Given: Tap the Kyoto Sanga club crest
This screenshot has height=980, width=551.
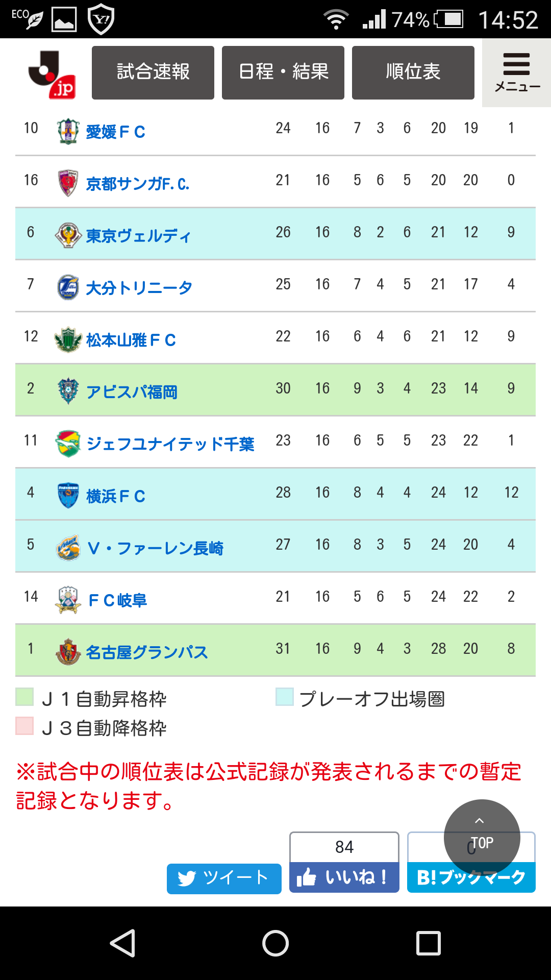Looking at the screenshot, I should click(68, 183).
